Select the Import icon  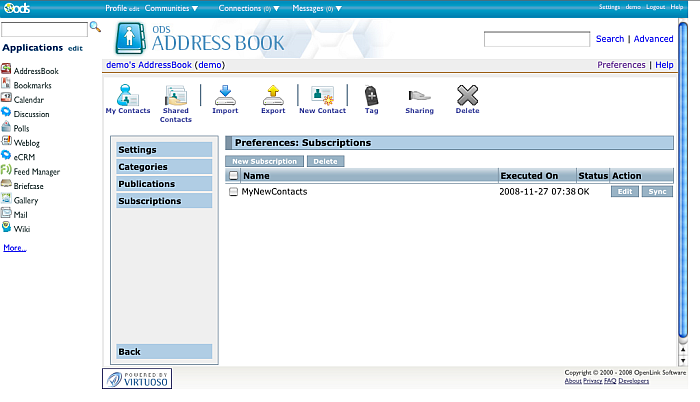coord(225,95)
